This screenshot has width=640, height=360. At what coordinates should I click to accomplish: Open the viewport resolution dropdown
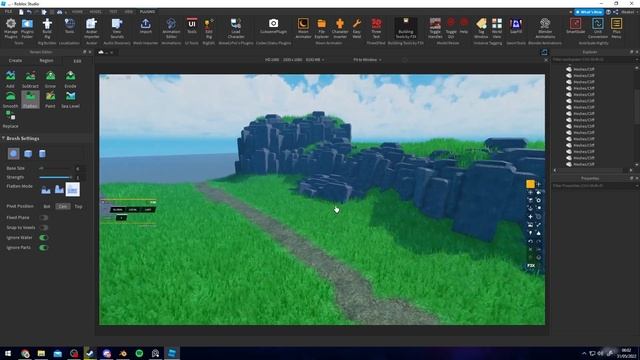pos(295,60)
